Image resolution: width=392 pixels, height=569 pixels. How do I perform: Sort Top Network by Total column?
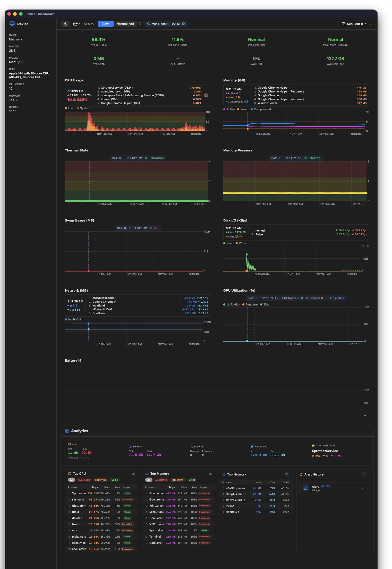286,482
